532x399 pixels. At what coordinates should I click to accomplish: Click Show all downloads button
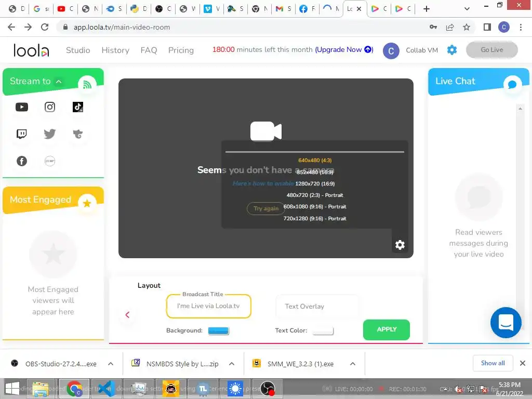[x=493, y=363]
